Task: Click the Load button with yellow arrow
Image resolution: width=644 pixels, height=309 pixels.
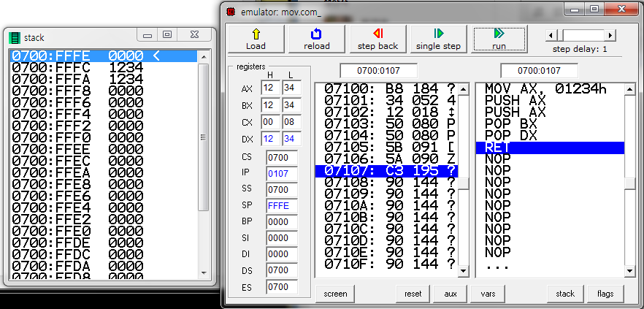Action: [x=256, y=39]
